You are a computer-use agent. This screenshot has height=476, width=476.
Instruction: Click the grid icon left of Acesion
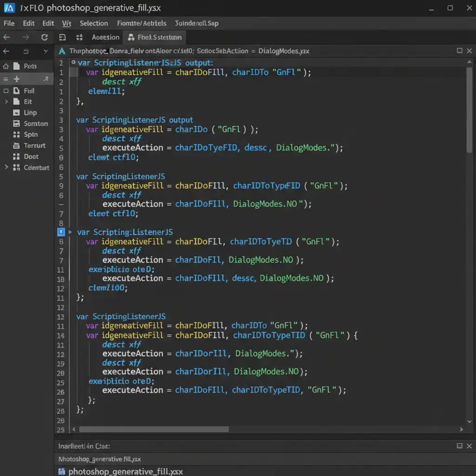(x=79, y=38)
